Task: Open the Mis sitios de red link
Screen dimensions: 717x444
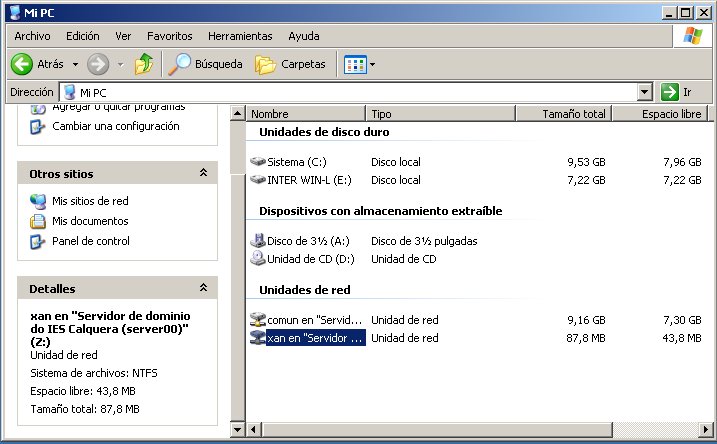Action: (90, 201)
